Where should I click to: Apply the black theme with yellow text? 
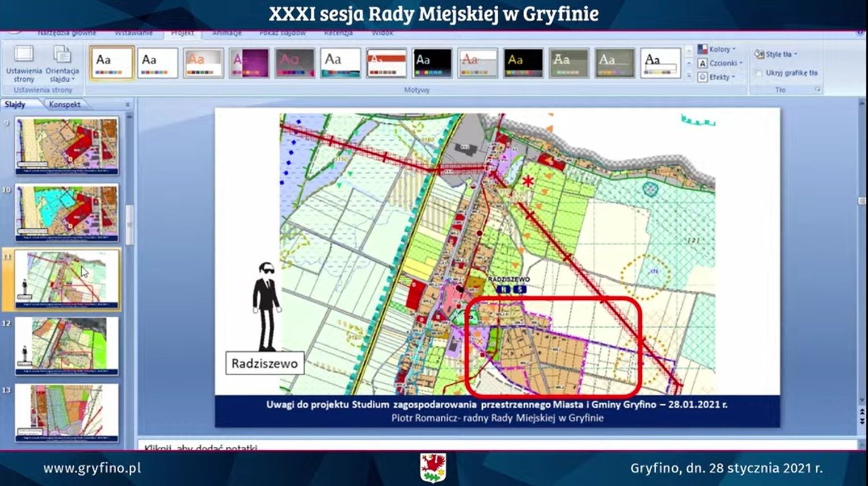(x=523, y=62)
